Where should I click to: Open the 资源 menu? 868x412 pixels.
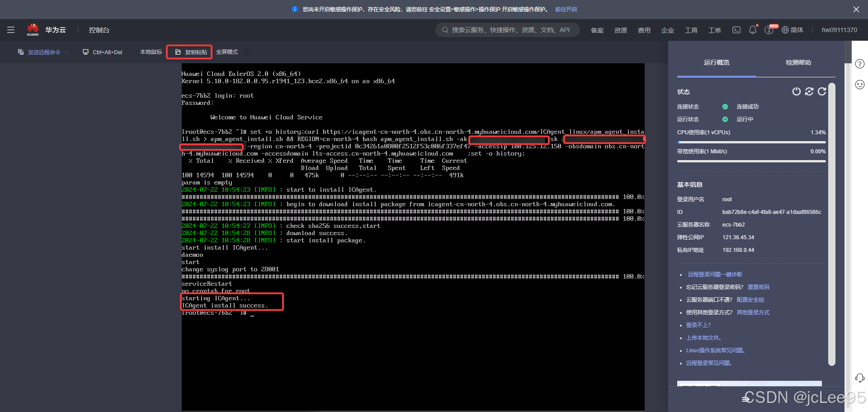point(621,30)
